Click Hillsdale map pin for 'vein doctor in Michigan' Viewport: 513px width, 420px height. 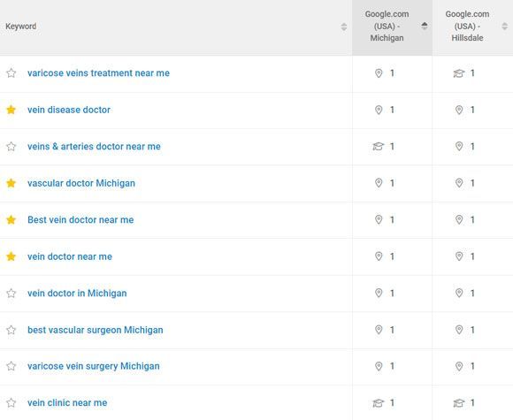point(459,293)
